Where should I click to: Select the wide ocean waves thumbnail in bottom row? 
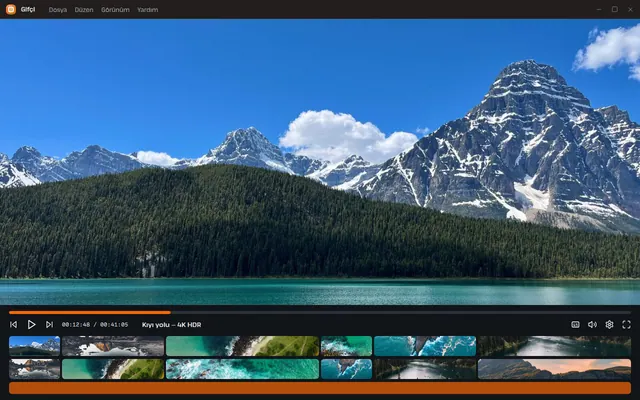point(242,369)
